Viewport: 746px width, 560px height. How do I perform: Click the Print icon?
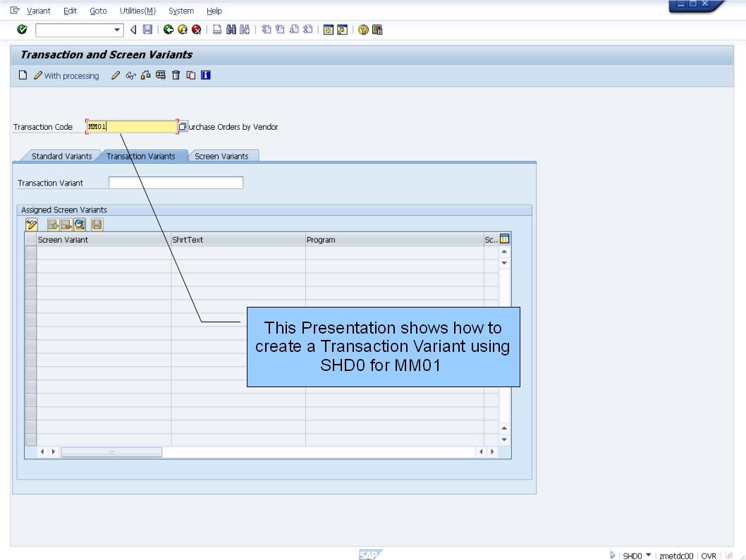[x=217, y=30]
